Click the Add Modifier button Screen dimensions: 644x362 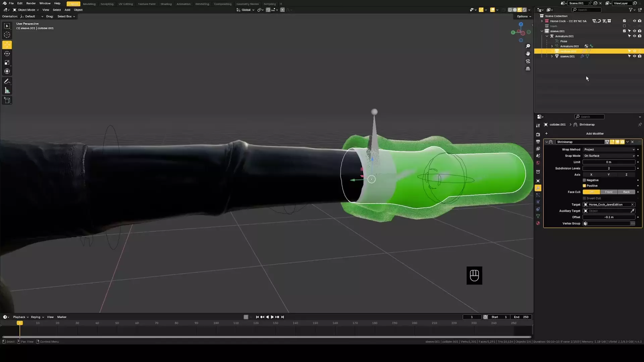coord(594,133)
